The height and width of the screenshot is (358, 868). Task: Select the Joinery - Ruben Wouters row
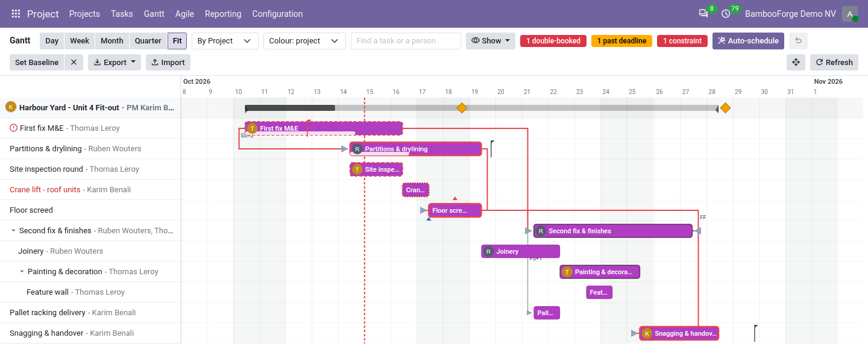click(90, 251)
